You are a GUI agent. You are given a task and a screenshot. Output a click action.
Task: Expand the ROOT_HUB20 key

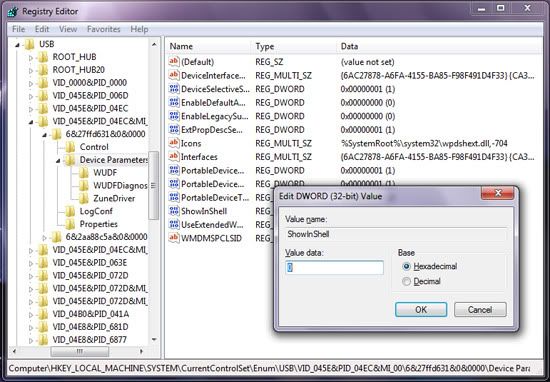31,71
